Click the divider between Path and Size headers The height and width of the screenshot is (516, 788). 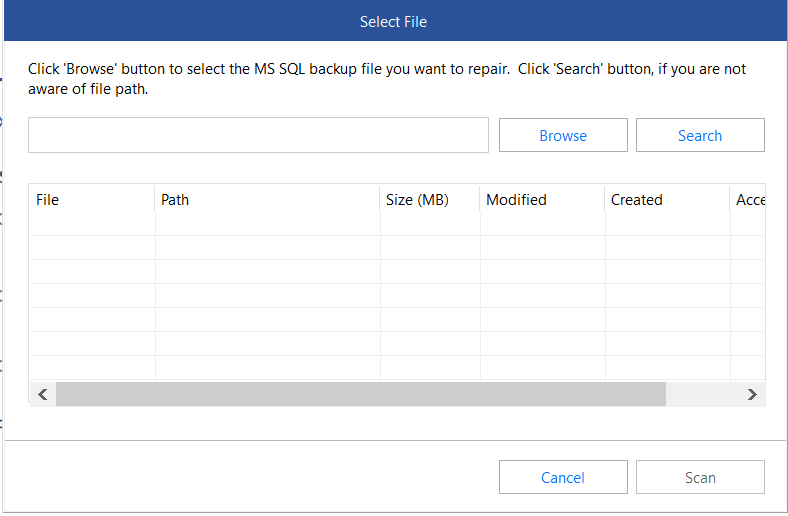tap(380, 199)
